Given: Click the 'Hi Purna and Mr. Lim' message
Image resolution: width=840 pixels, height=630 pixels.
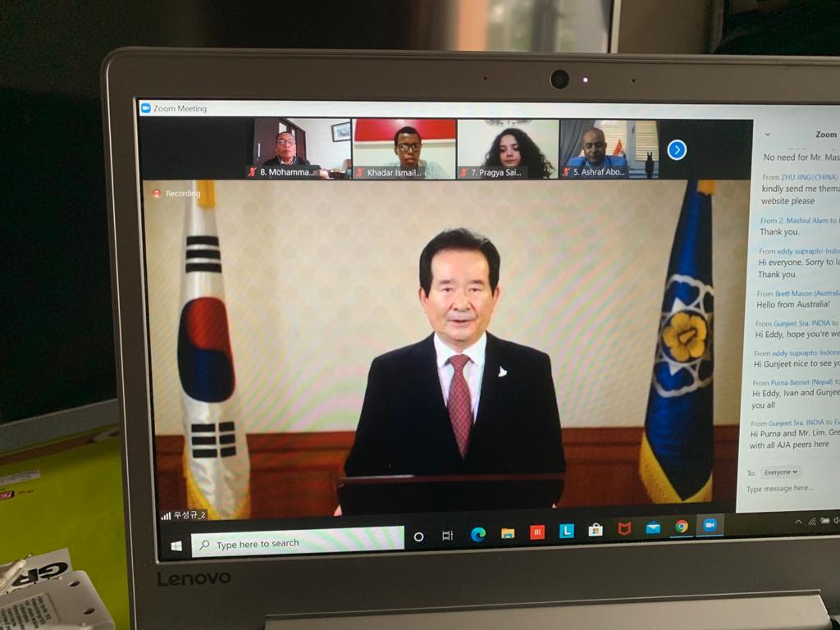Looking at the screenshot, I should (x=794, y=440).
